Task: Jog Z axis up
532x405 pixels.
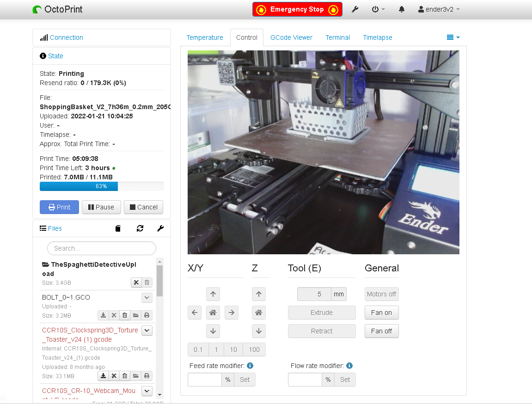Action: [258, 294]
